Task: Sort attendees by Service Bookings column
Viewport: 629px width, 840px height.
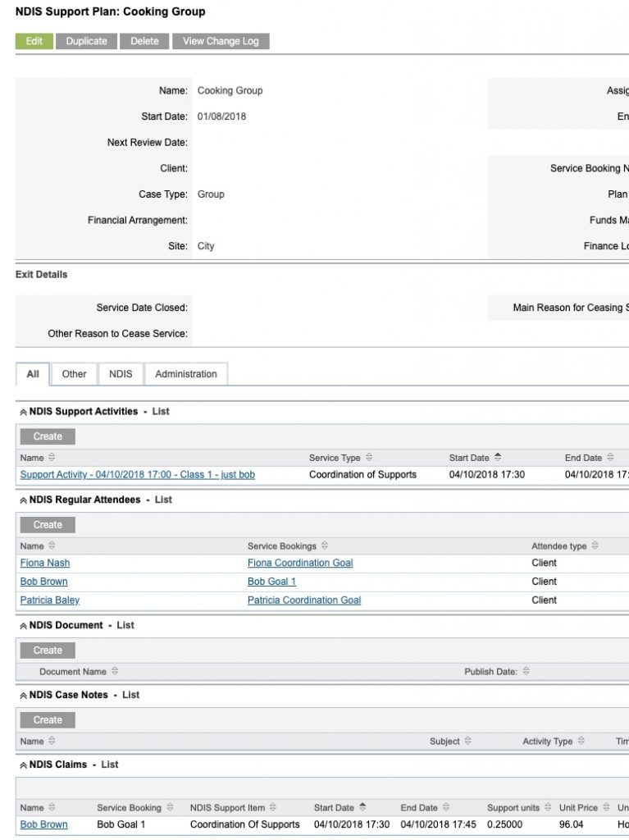Action: (325, 546)
